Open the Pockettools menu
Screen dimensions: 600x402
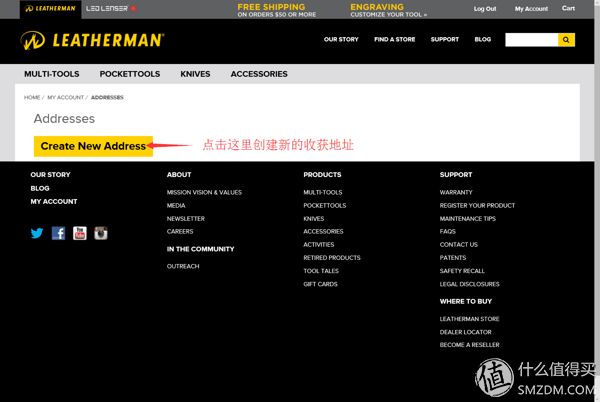130,74
